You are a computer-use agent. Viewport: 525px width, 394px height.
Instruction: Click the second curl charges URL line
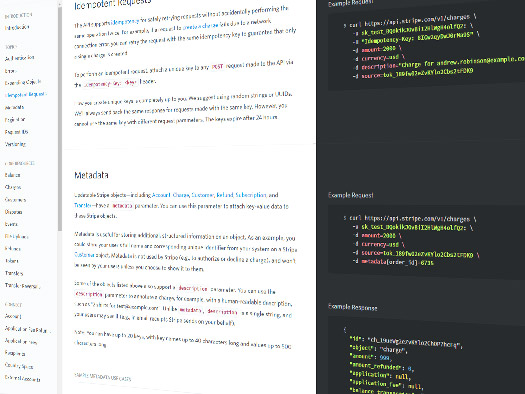click(x=410, y=218)
